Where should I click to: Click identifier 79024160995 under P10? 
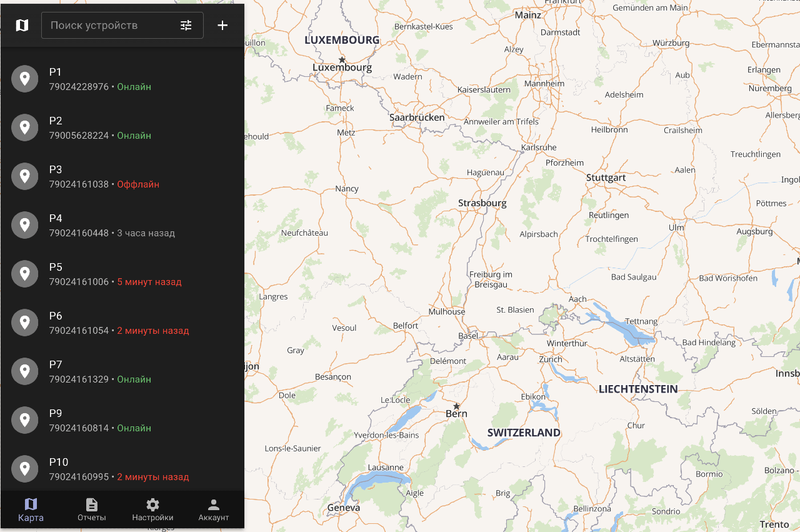point(79,477)
